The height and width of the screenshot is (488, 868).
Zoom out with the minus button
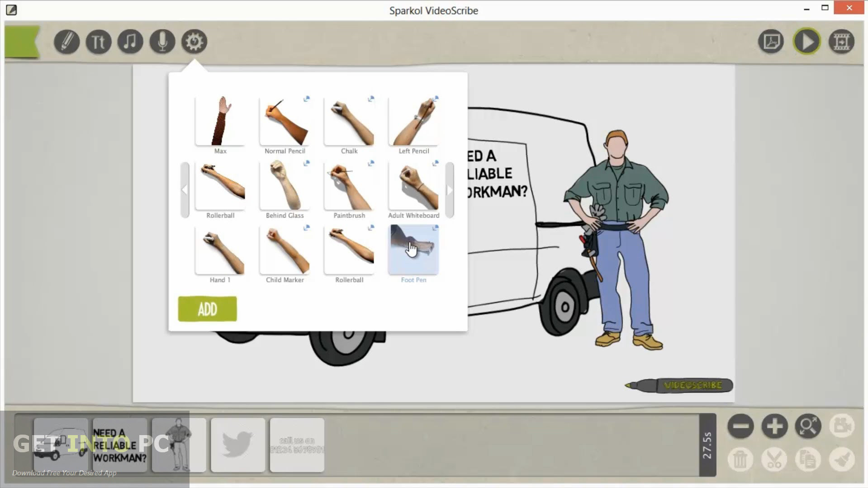point(740,426)
